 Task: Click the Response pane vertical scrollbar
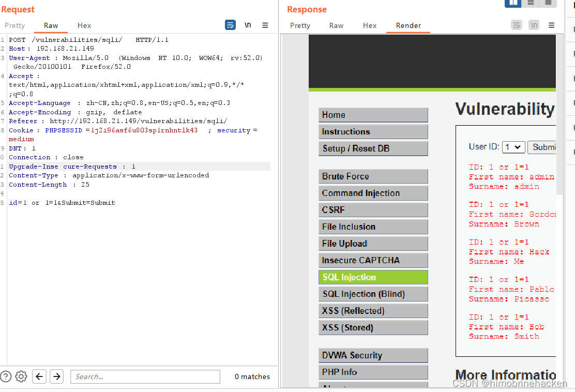pos(559,114)
